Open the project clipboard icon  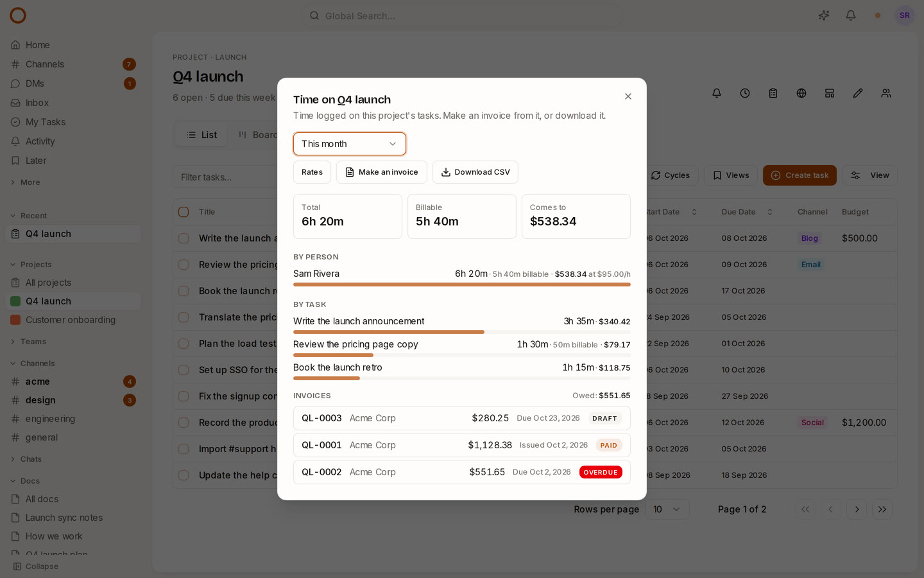pos(773,93)
